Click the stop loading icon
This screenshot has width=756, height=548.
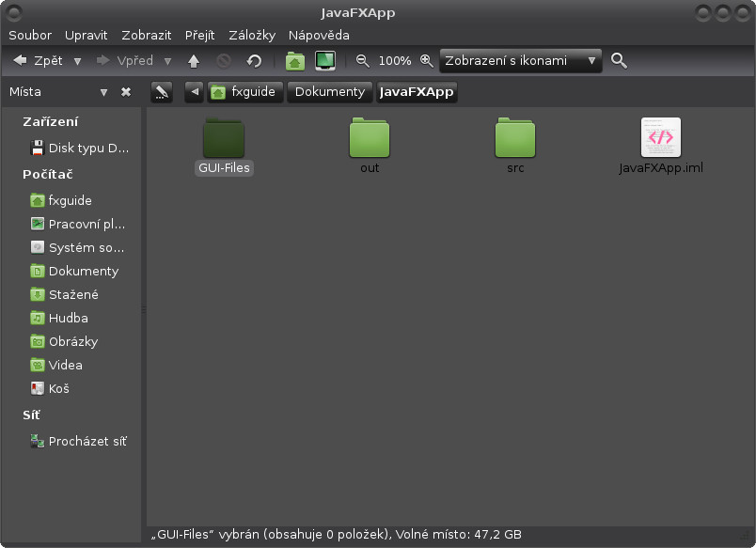point(223,61)
